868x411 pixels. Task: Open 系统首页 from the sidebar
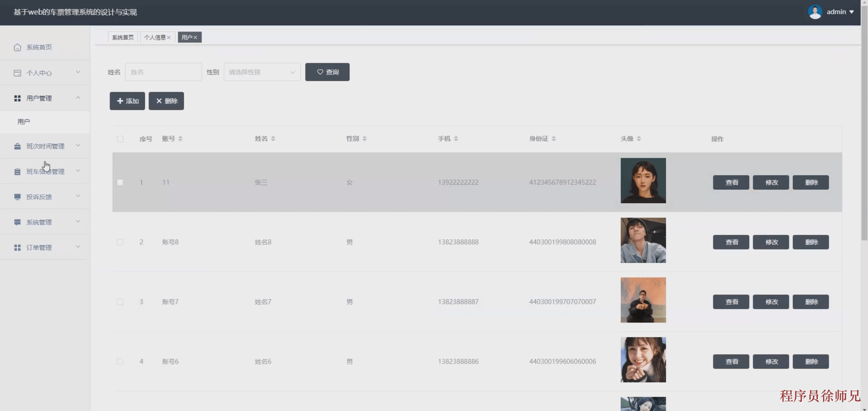tap(39, 47)
